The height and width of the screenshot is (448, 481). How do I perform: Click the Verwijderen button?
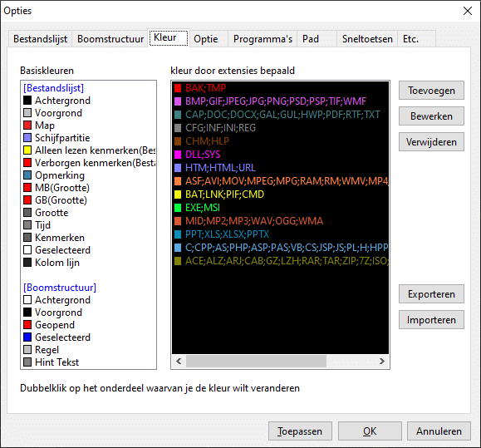pos(431,142)
